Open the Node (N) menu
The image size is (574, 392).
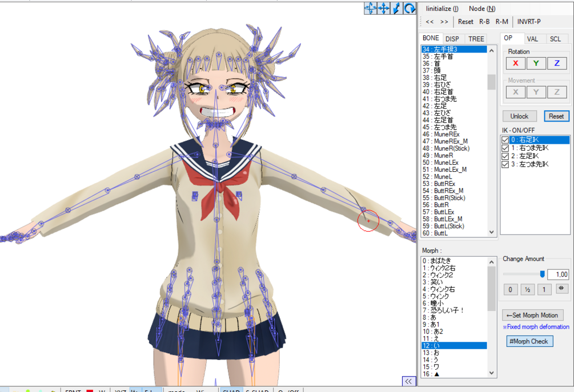pyautogui.click(x=481, y=9)
